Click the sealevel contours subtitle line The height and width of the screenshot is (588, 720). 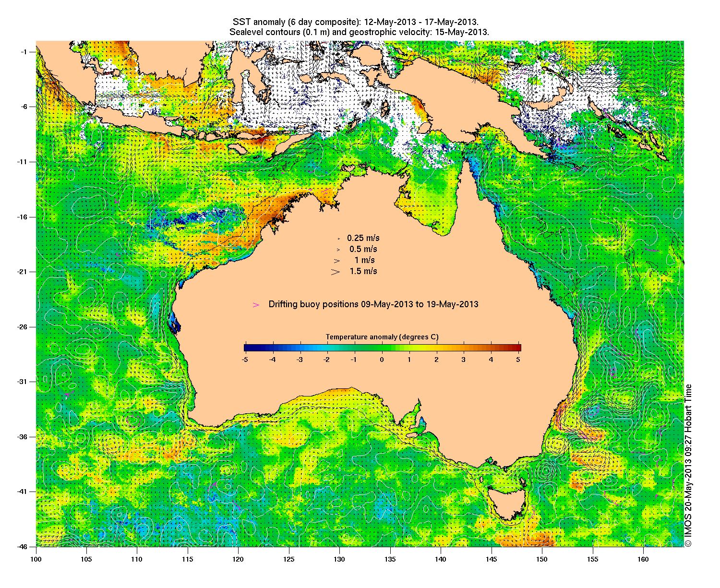click(359, 32)
